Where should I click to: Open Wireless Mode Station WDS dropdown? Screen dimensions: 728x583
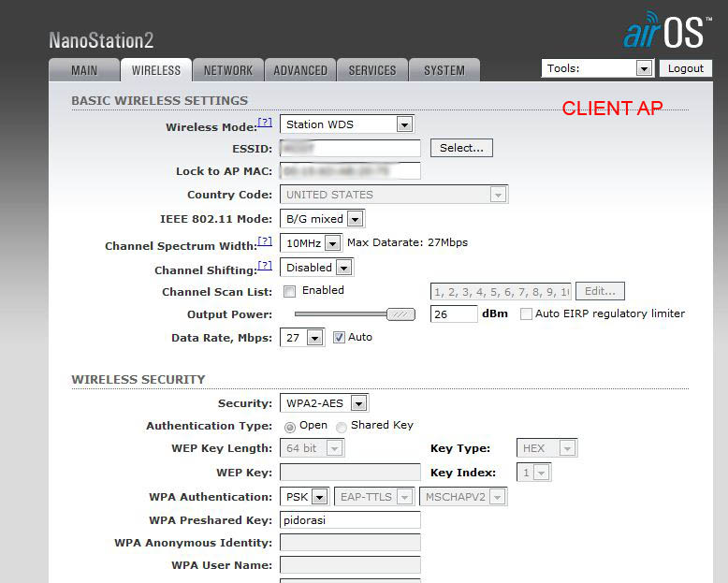347,124
